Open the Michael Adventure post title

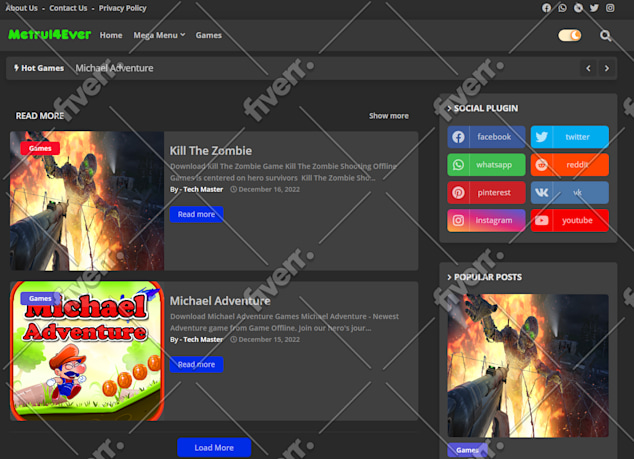tap(220, 301)
